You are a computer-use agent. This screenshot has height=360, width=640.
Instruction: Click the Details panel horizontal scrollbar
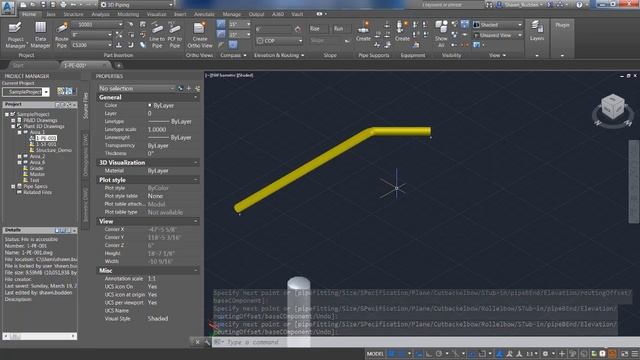tap(40, 336)
